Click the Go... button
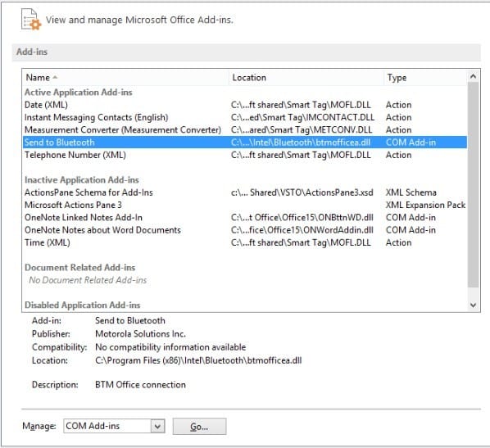490x448 pixels. click(199, 426)
